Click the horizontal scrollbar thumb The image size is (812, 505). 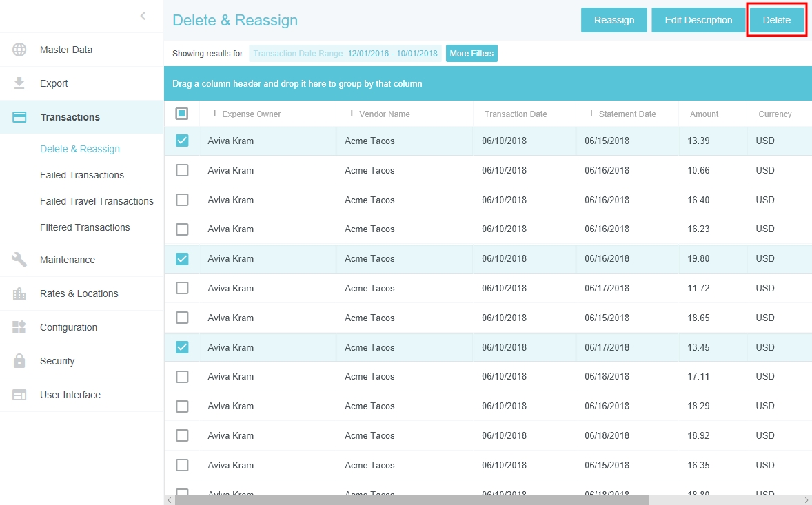(x=412, y=499)
